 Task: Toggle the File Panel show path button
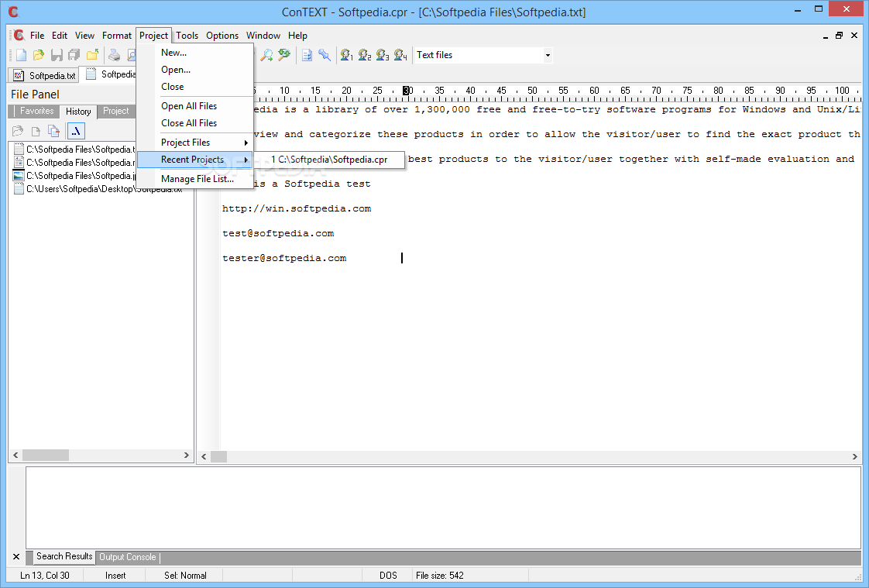click(x=76, y=132)
